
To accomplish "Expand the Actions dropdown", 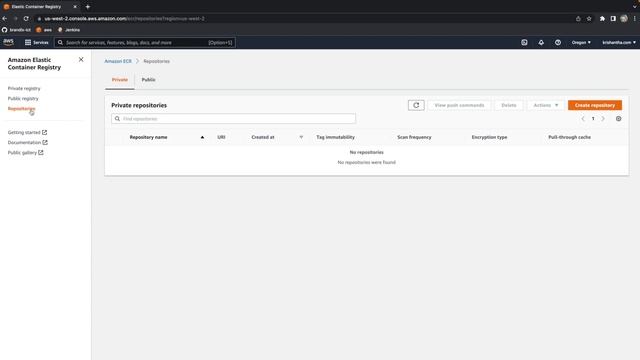I will point(546,105).
